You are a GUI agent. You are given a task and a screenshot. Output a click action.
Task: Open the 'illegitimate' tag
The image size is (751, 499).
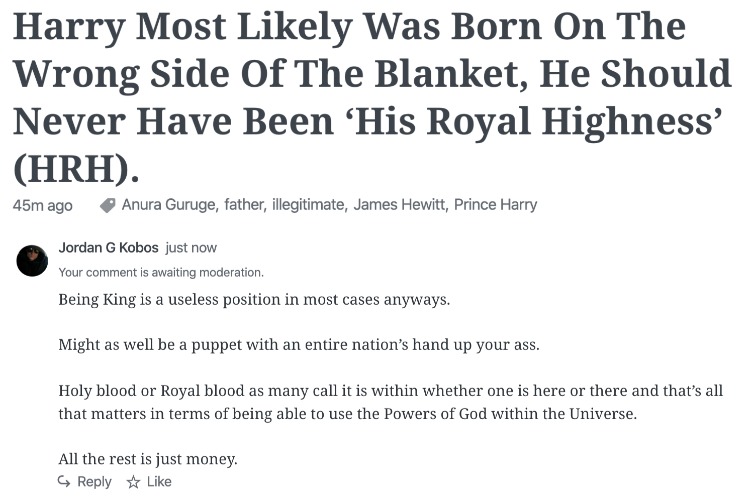308,204
